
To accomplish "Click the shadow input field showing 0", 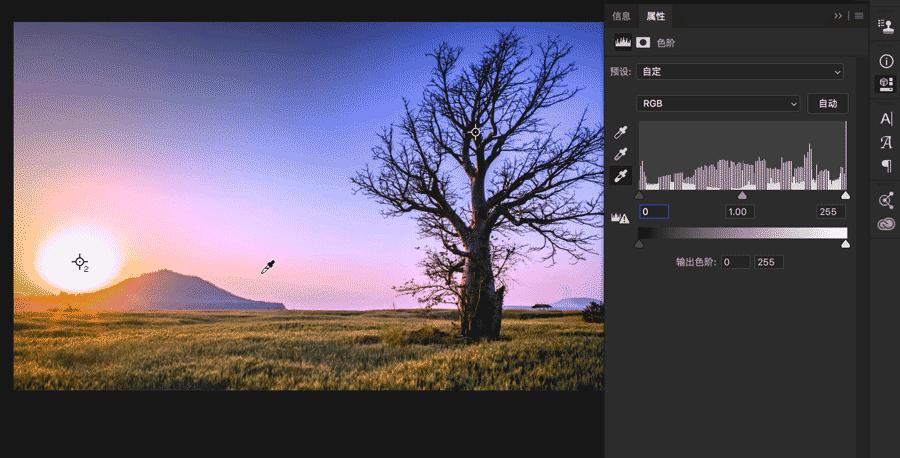I will [x=654, y=212].
